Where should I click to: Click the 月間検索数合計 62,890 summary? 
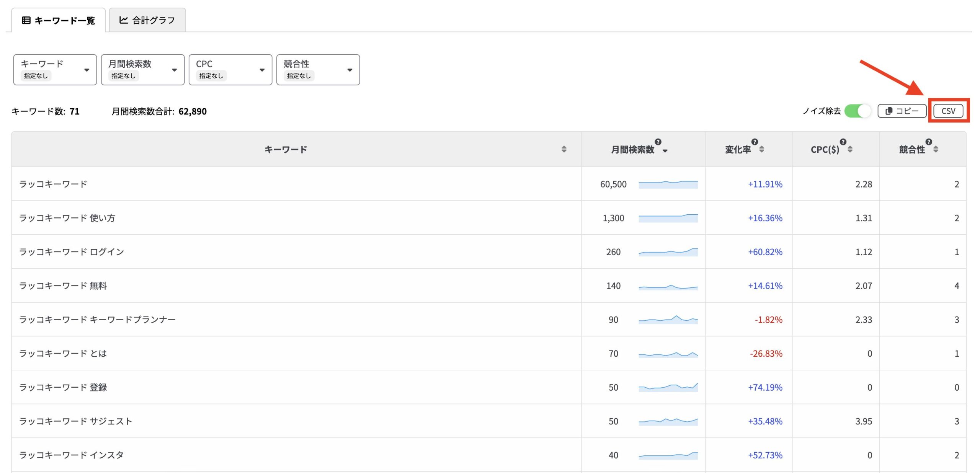point(159,111)
